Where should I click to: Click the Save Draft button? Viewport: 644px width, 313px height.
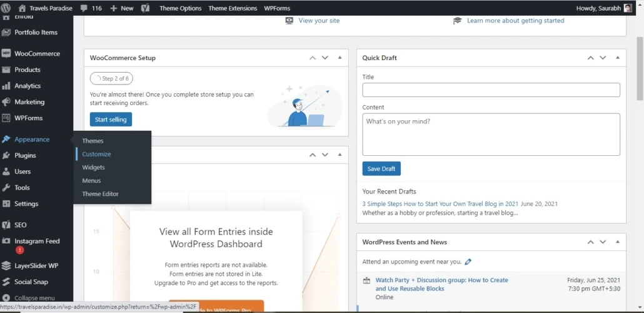tap(381, 168)
